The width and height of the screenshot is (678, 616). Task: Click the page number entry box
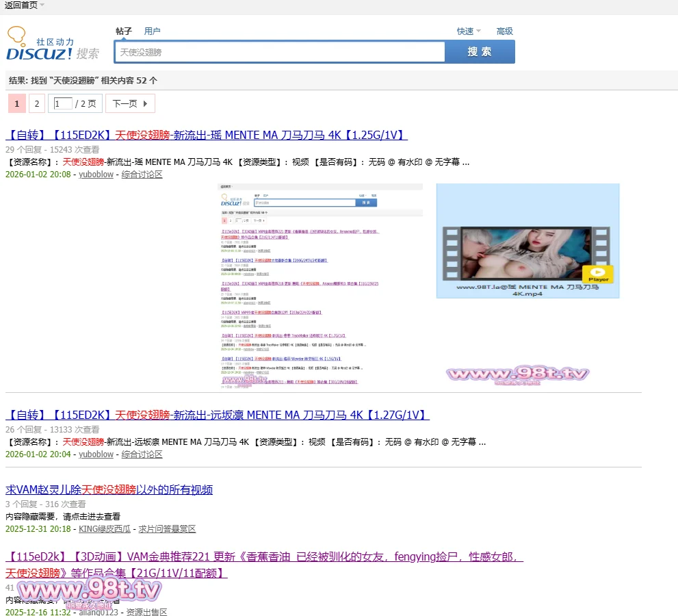pos(63,104)
